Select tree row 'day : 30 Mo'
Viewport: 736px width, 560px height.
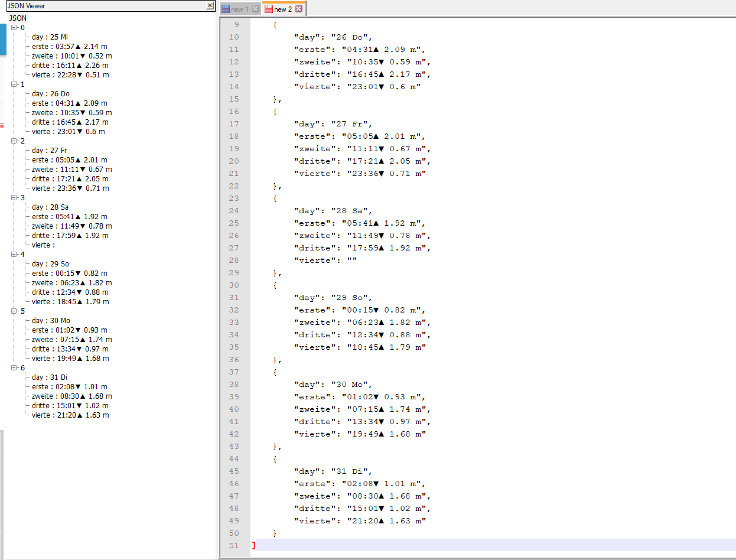[51, 321]
